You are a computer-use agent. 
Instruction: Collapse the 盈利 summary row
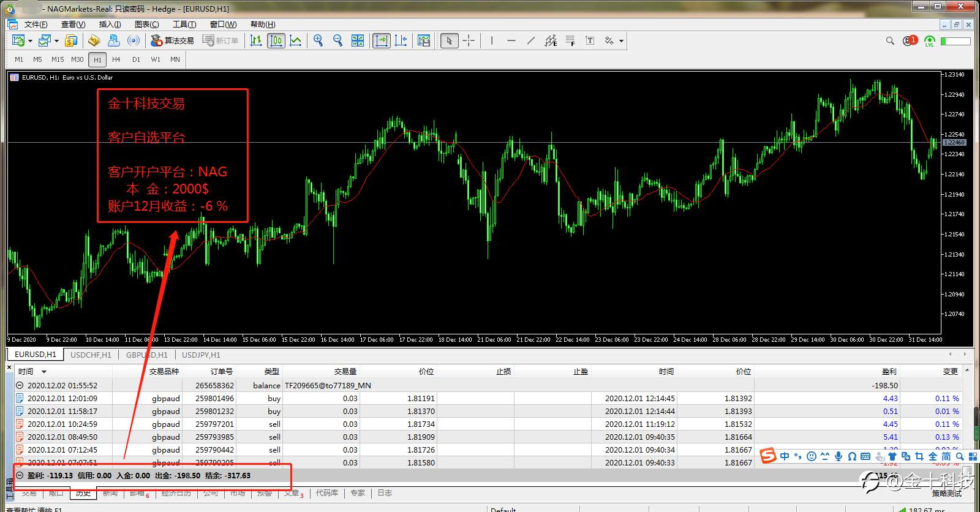coord(20,475)
